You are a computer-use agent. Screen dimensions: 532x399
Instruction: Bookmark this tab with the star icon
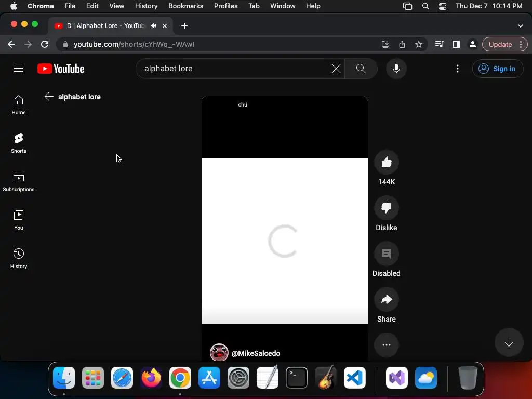[419, 45]
